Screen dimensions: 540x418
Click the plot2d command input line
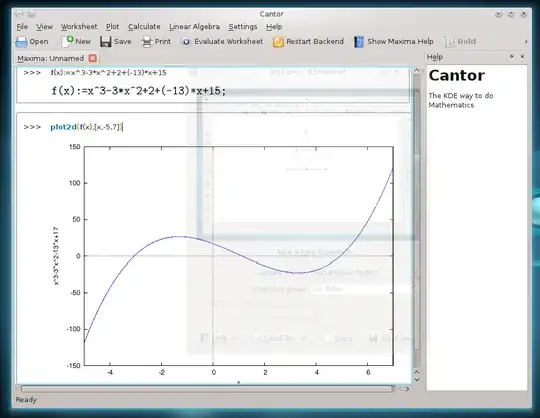(86, 127)
